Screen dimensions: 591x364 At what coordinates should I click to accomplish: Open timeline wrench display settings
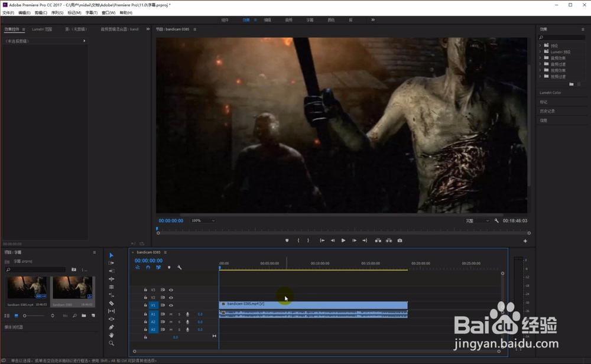pos(180,268)
